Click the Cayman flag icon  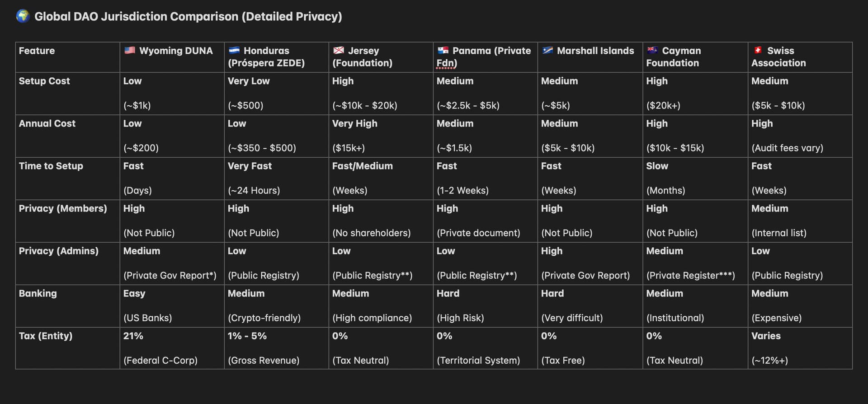652,50
